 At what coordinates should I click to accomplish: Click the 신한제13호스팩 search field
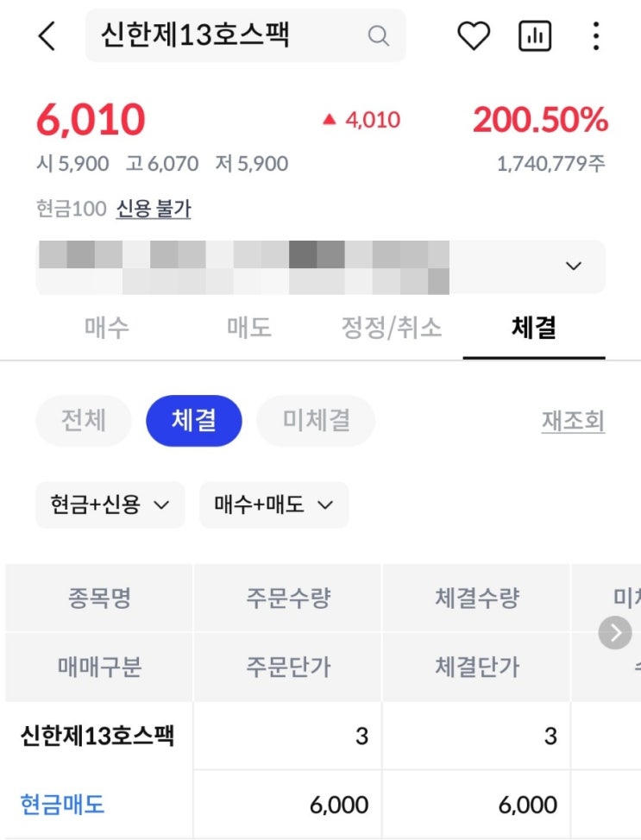click(x=246, y=35)
